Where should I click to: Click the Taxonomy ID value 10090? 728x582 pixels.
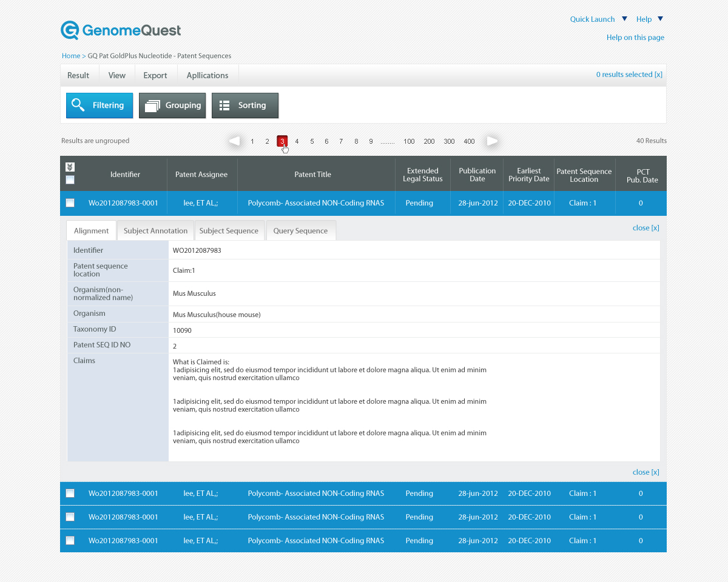coord(182,330)
